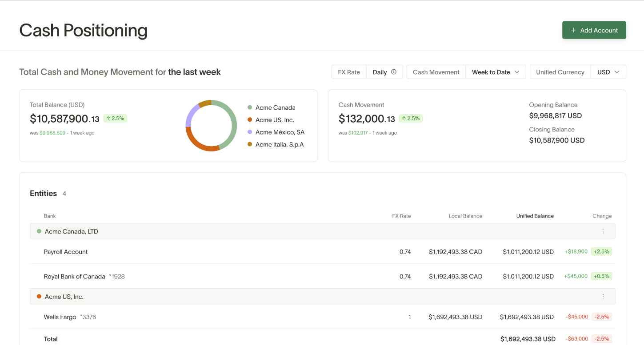Open the Acme US, Inc. kebab menu

[603, 297]
